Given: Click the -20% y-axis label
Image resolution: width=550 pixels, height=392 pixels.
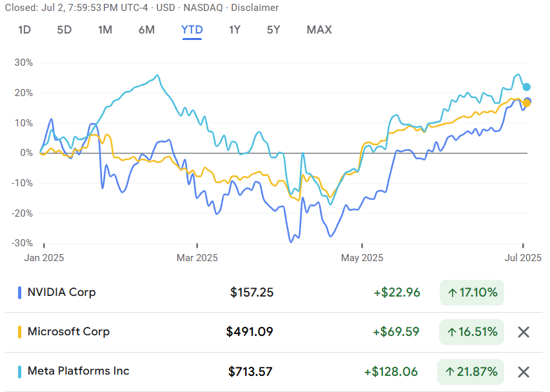Looking at the screenshot, I should (x=22, y=213).
